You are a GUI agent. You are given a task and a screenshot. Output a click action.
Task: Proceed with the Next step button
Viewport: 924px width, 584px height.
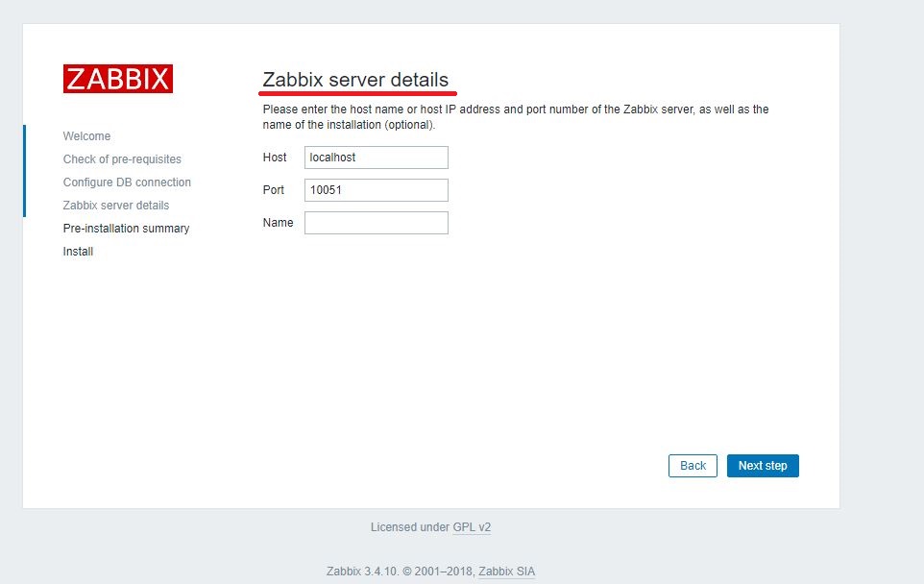[x=763, y=466]
